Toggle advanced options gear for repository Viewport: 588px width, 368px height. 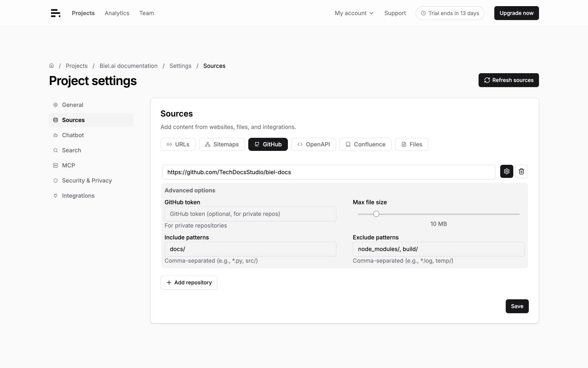point(507,171)
